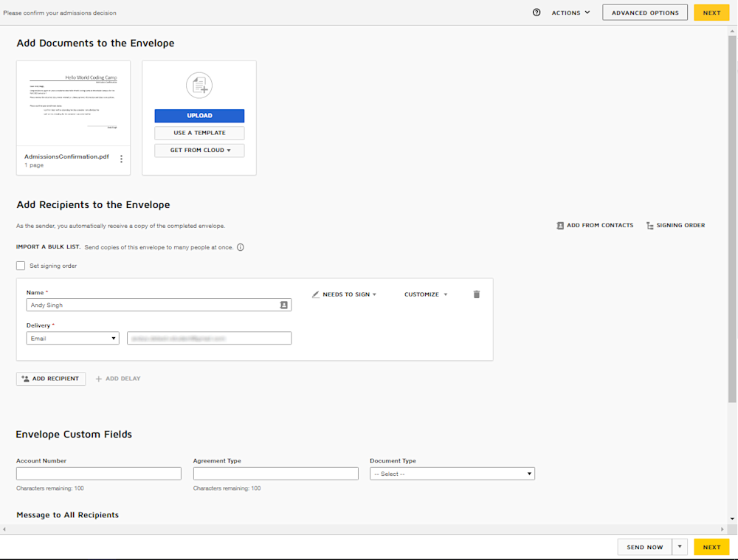Click Use A Template
The width and height of the screenshot is (738, 560).
click(199, 133)
